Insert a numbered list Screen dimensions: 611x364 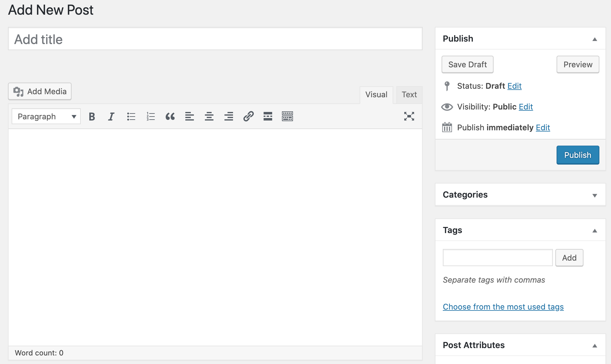click(x=150, y=117)
